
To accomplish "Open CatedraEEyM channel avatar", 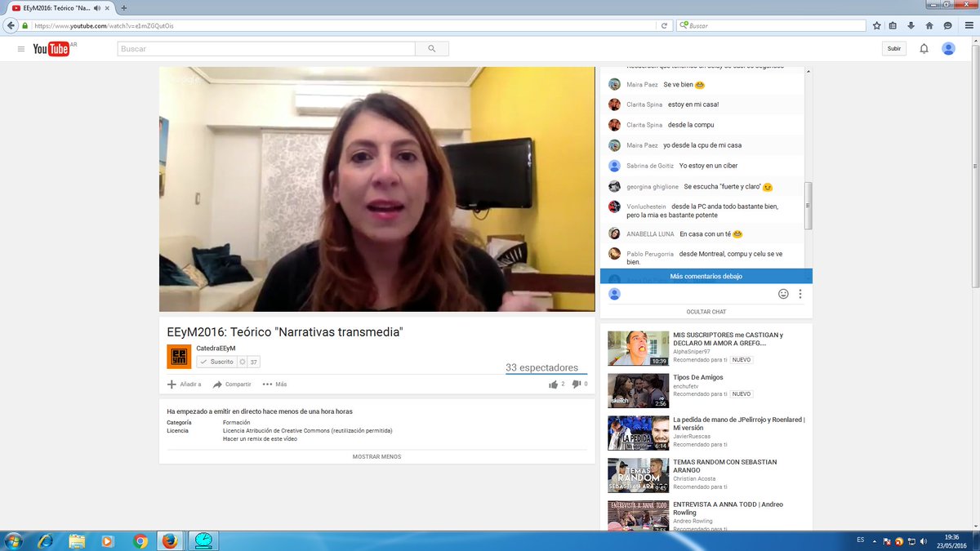I will coord(179,357).
